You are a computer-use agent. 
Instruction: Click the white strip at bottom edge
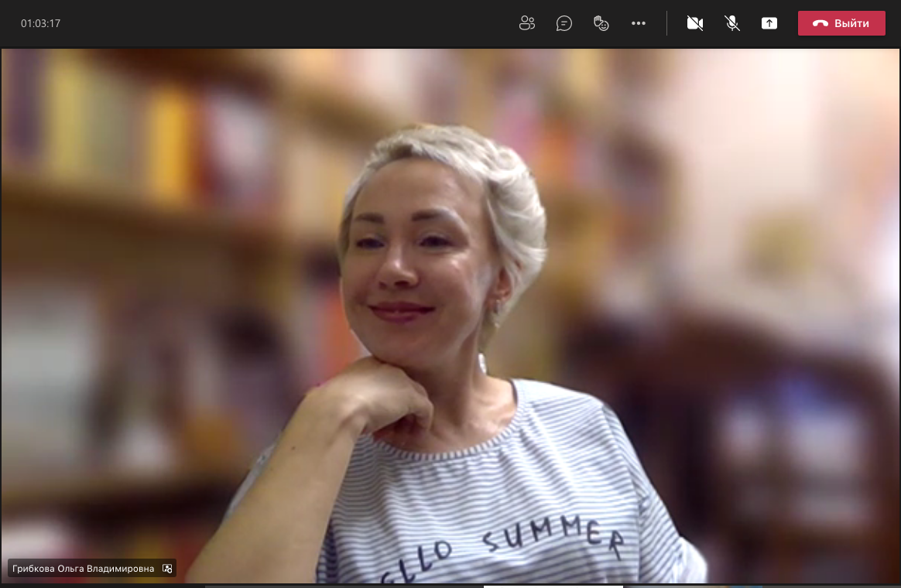[x=553, y=586]
